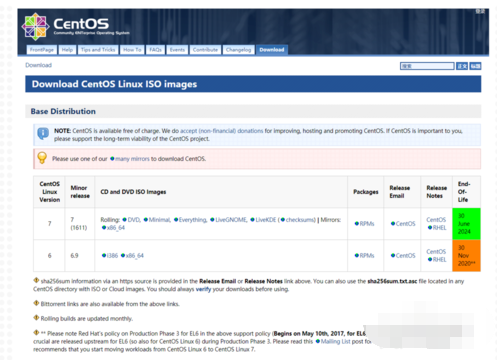Open the Changelog tab

[239, 50]
